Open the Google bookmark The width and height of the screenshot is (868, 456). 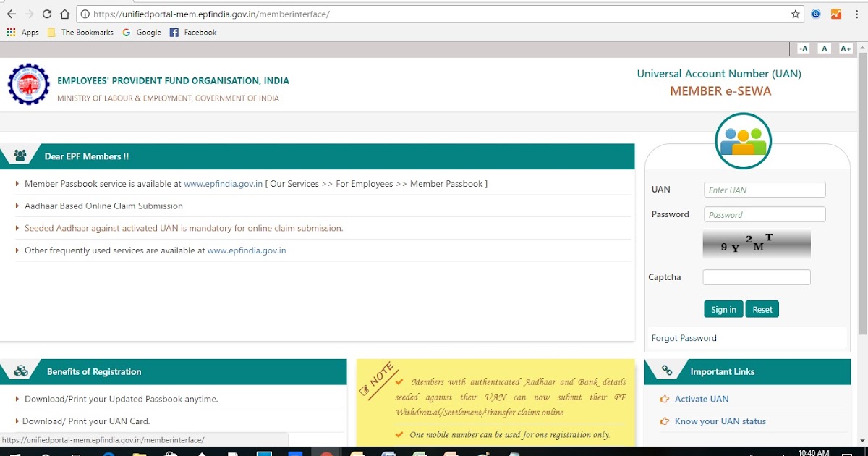(x=142, y=32)
